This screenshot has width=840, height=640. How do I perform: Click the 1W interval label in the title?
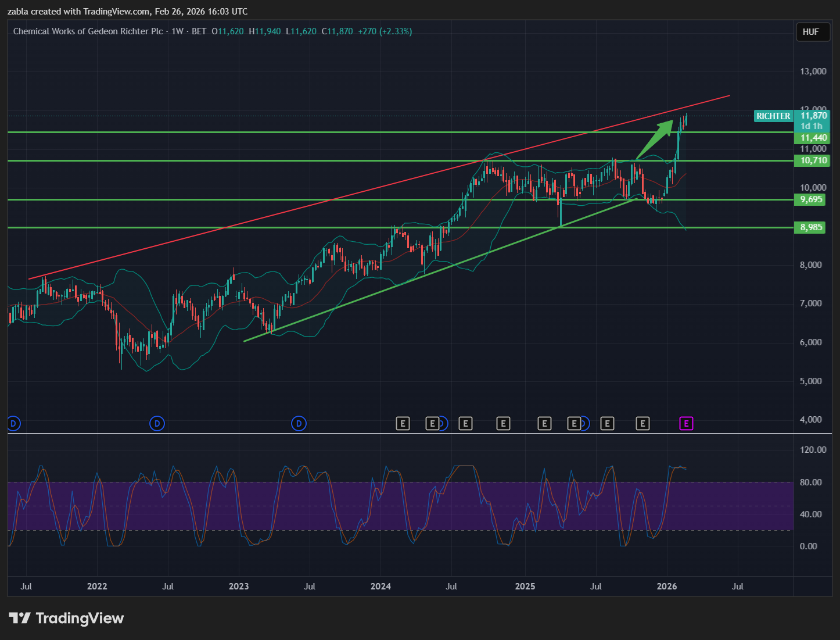pyautogui.click(x=177, y=31)
